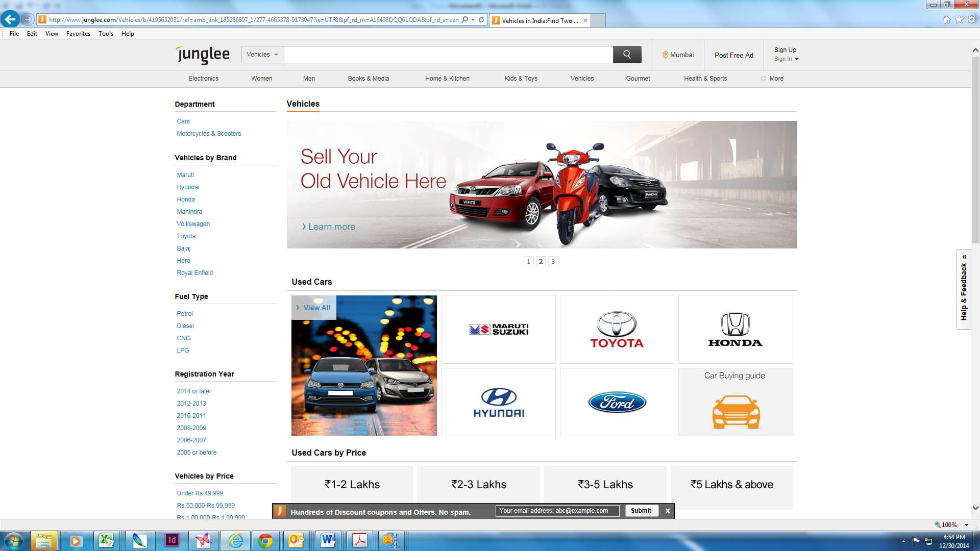Switch banner carousel to slide 3
The width and height of the screenshot is (980, 551).
[553, 261]
